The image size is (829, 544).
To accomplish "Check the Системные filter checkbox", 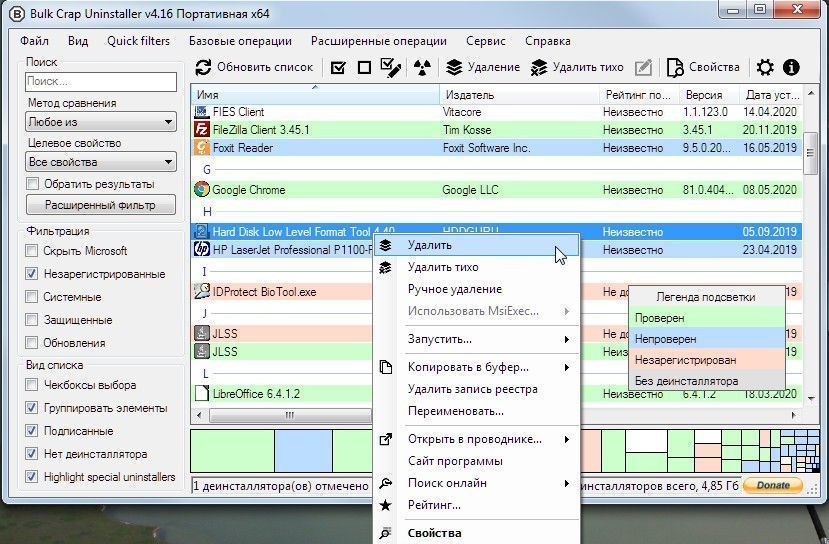I will click(32, 297).
